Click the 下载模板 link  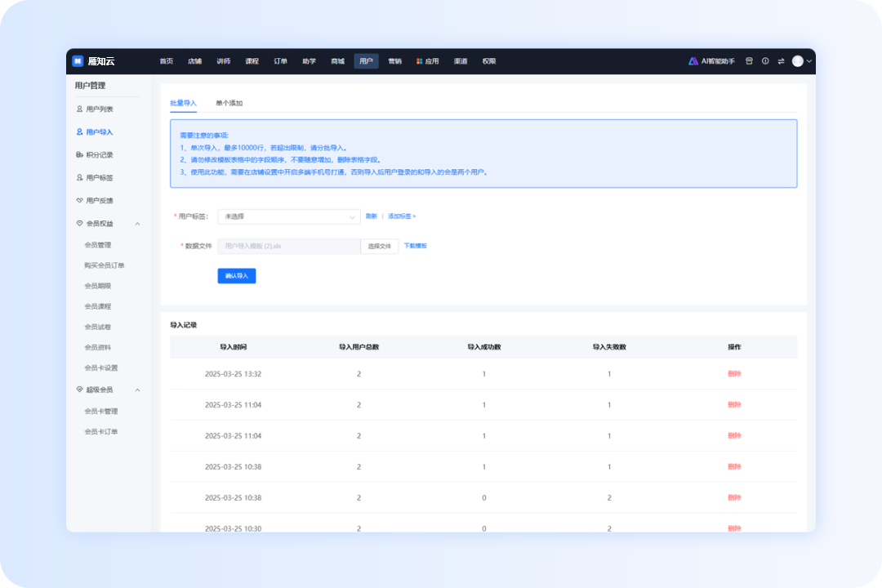pos(415,246)
